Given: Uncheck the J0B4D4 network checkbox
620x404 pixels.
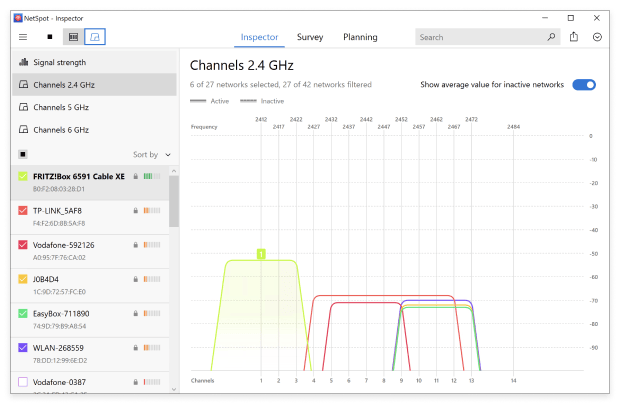Looking at the screenshot, I should (x=23, y=279).
